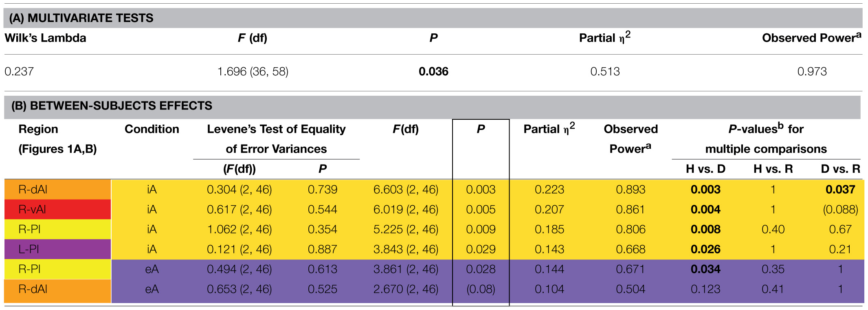Image resolution: width=868 pixels, height=310 pixels.
Task: Click the parenthesized (0.088) comparison value
Action: pos(840,209)
